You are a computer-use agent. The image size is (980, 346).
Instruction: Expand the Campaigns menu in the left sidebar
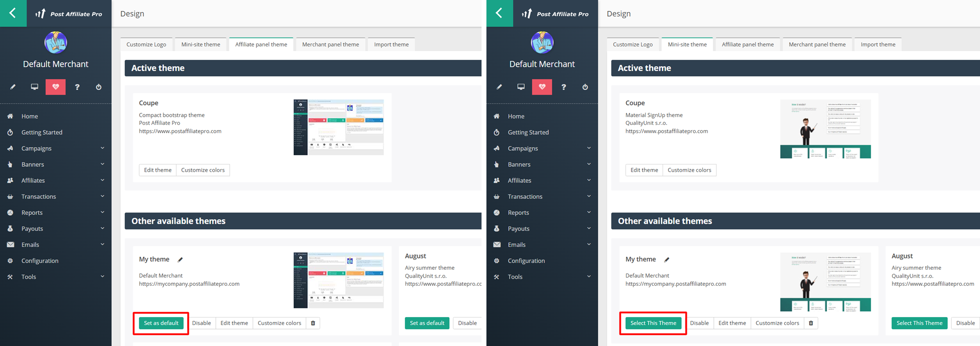click(102, 148)
